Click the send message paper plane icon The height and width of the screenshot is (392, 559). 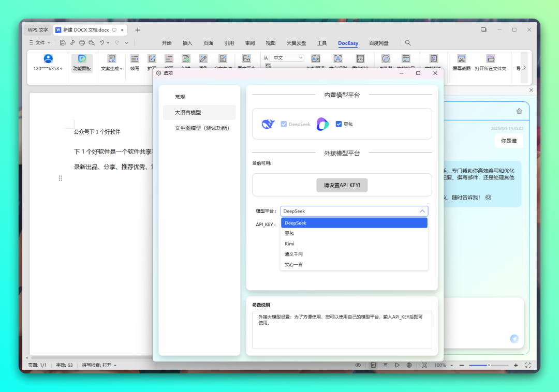coord(514,339)
